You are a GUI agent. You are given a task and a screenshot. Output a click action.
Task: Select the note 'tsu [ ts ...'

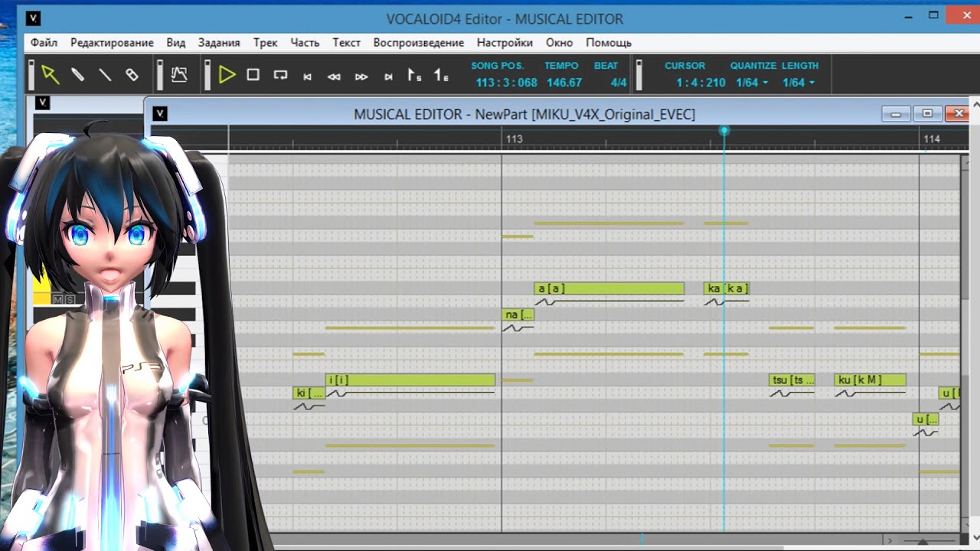792,380
